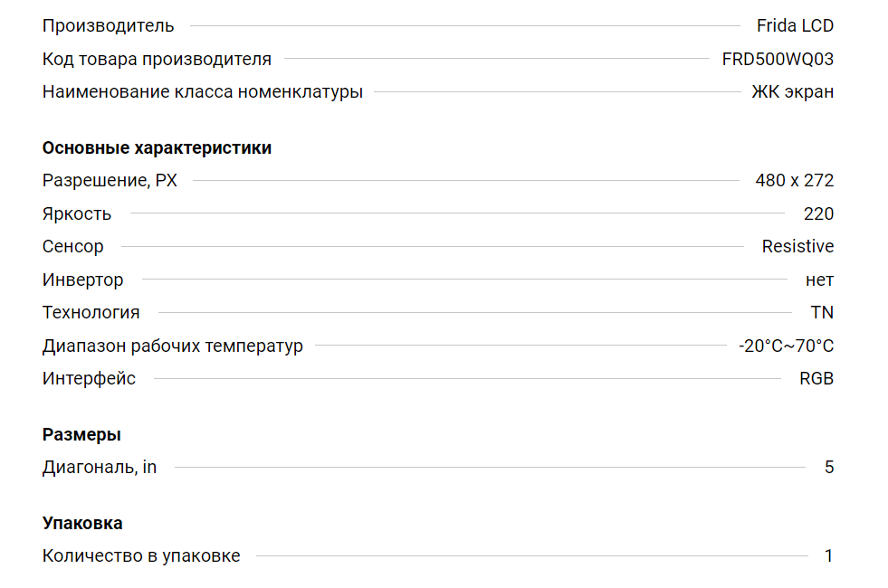Viewport: 888px width, 588px height.
Task: Click the Упаковка section heading
Action: pyautogui.click(x=82, y=524)
